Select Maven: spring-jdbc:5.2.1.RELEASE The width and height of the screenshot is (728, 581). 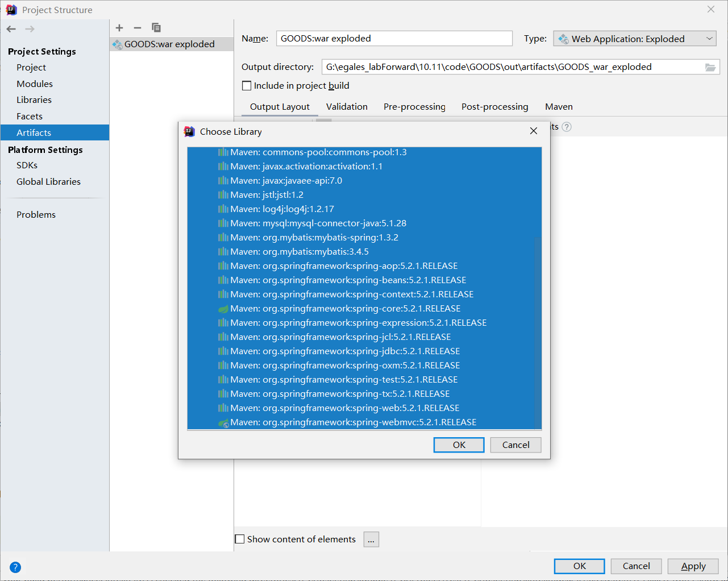pyautogui.click(x=364, y=351)
